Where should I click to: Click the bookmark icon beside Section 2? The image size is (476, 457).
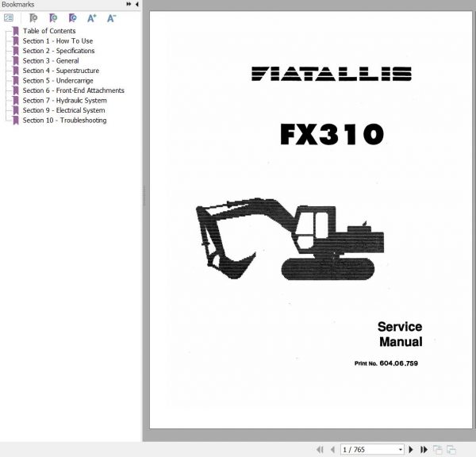pyautogui.click(x=16, y=51)
